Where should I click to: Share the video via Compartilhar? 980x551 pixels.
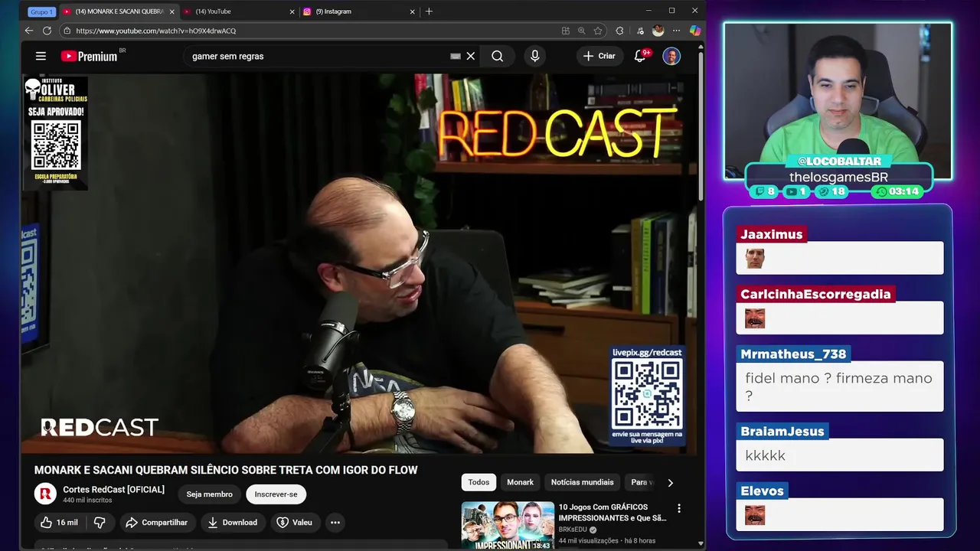(156, 523)
